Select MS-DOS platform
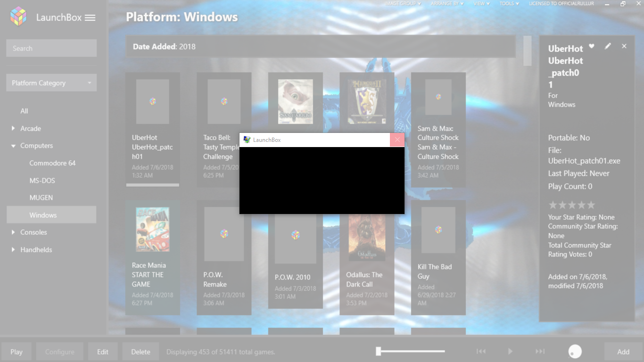Screen dimensions: 644x362 pos(42,181)
